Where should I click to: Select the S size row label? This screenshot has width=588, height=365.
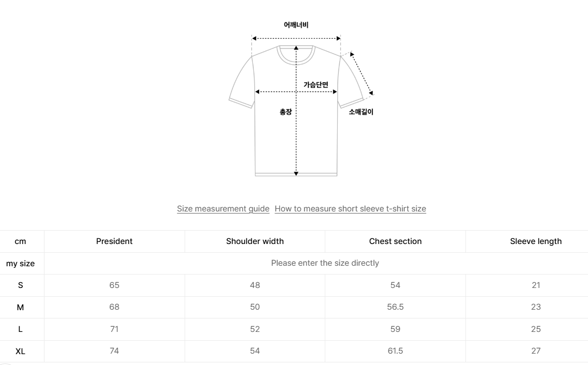20,285
